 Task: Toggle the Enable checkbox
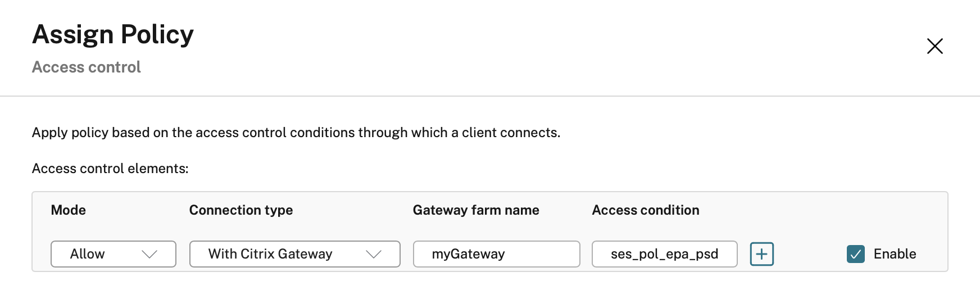[x=855, y=254]
